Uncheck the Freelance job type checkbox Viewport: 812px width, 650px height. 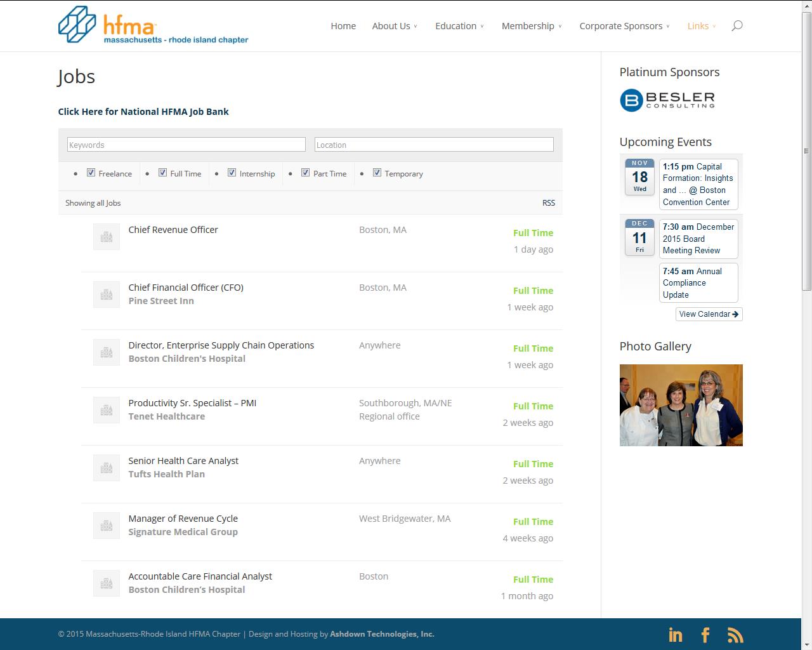coord(91,173)
